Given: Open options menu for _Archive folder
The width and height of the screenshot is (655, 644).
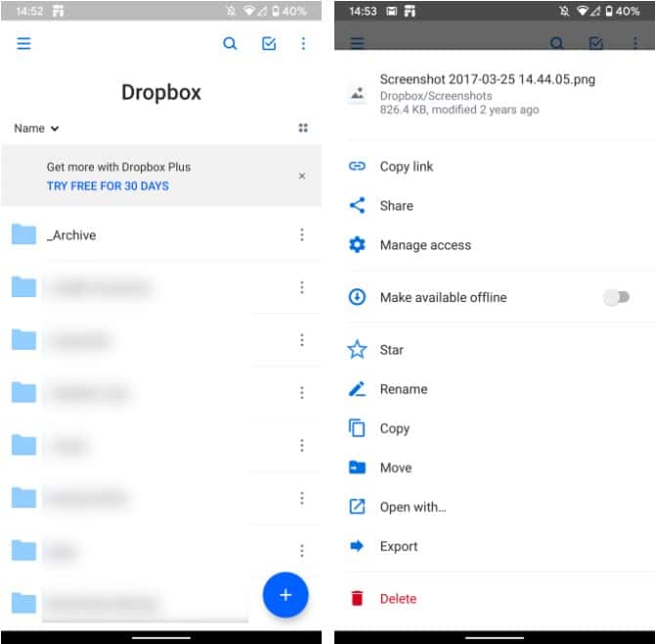Looking at the screenshot, I should (x=302, y=235).
